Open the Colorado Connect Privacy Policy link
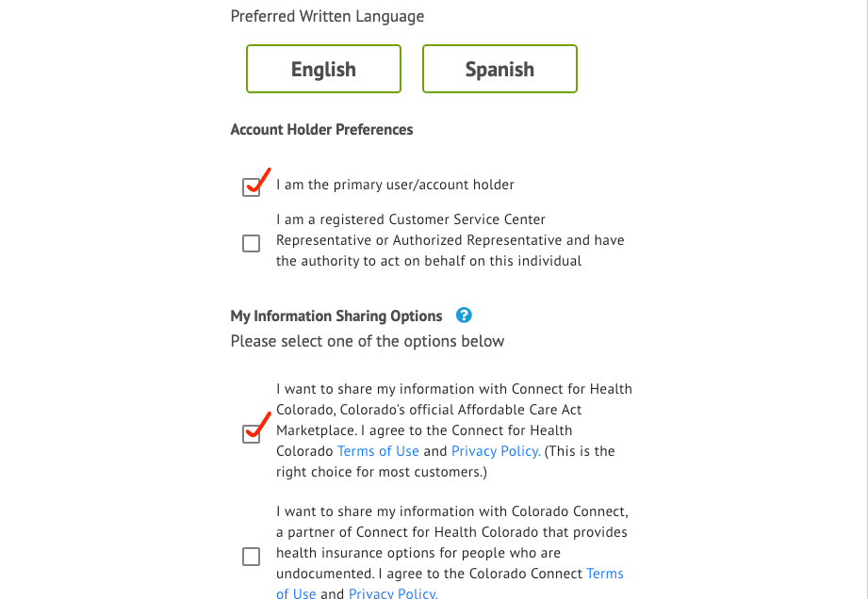This screenshot has width=868, height=599. tap(393, 593)
